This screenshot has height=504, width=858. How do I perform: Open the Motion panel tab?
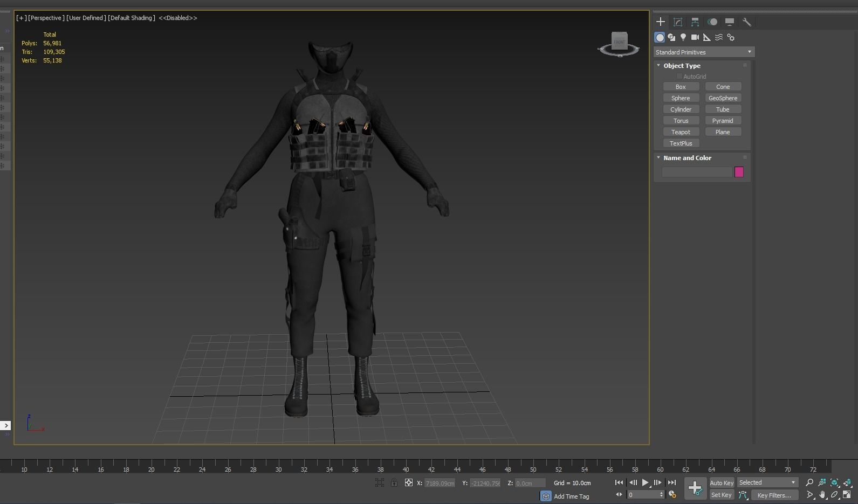[x=712, y=22]
